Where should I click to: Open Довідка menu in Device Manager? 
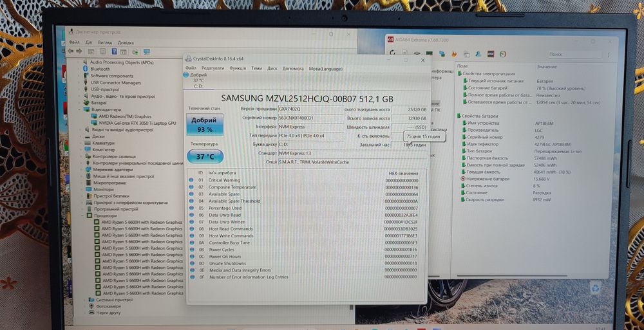[126, 42]
